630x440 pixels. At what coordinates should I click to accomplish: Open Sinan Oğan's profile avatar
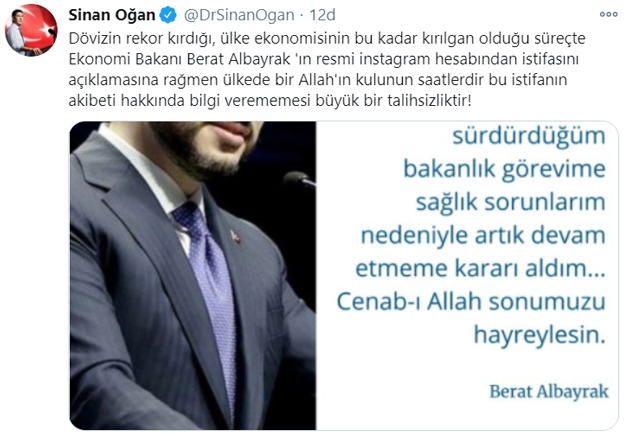(31, 30)
